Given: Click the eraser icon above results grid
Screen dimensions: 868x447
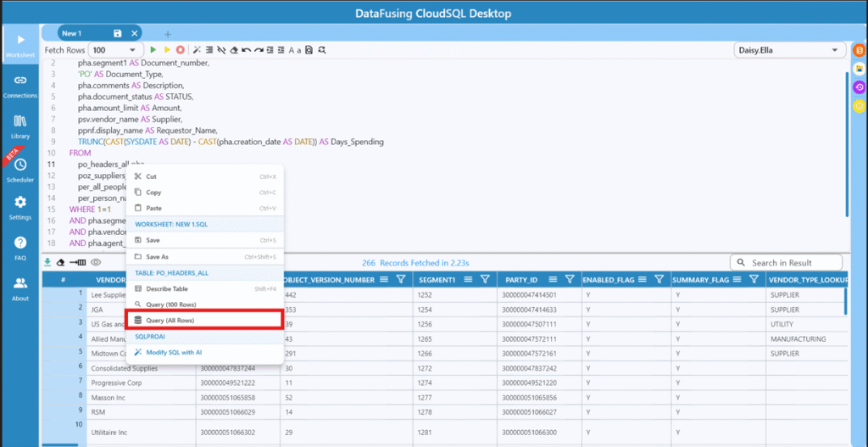Looking at the screenshot, I should point(61,263).
